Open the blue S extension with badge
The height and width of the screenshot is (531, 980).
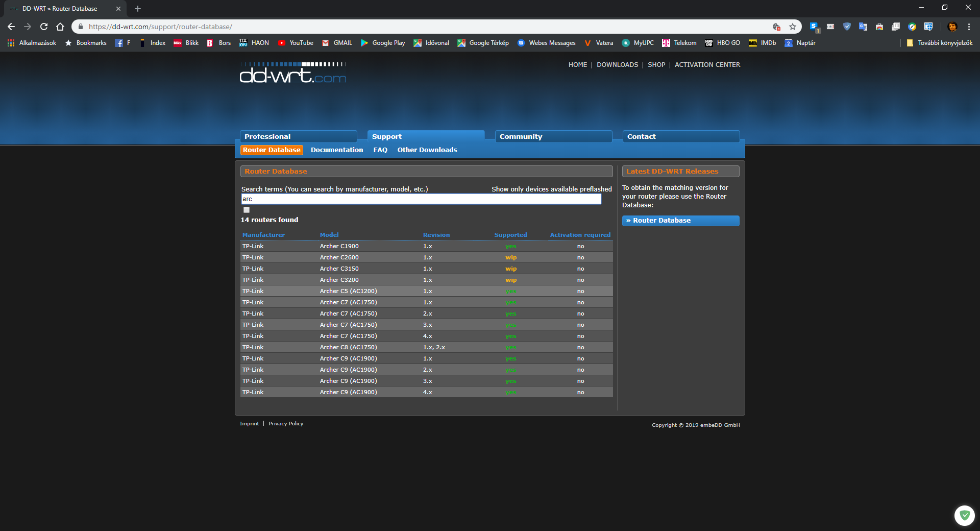814,27
